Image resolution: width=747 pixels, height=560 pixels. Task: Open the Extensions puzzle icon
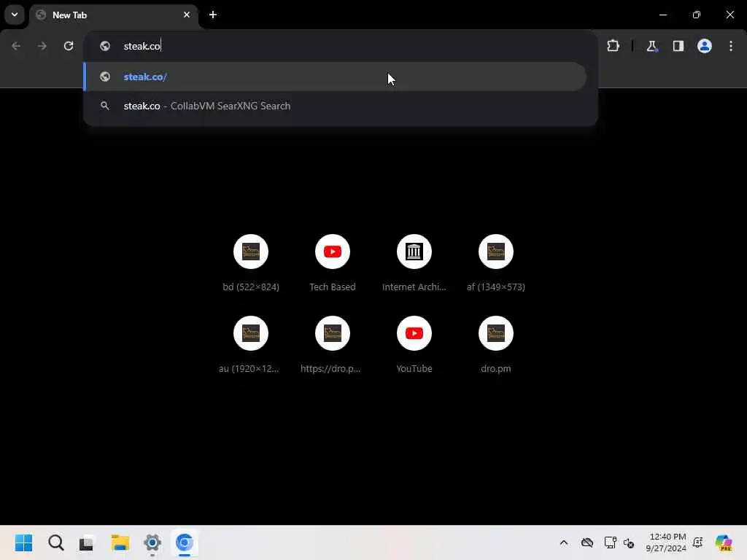(x=613, y=46)
